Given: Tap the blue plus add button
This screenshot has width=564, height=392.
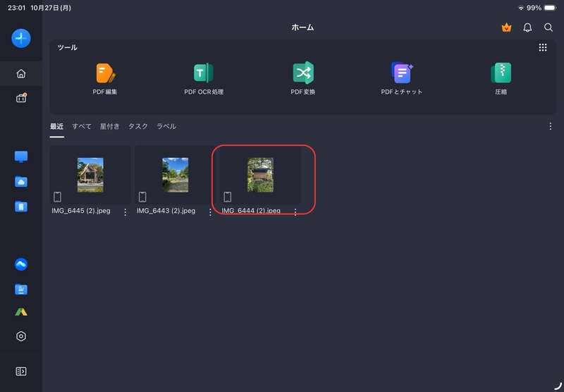Looking at the screenshot, I should (x=21, y=38).
